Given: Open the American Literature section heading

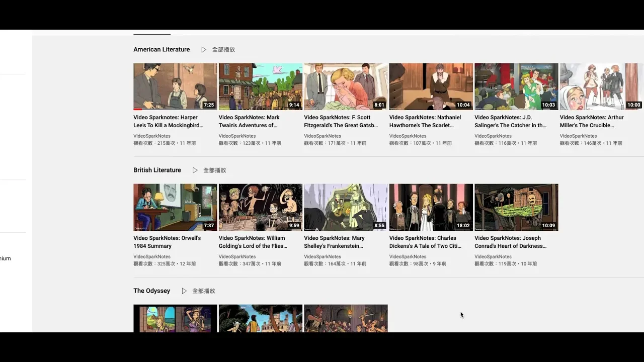Looking at the screenshot, I should 162,50.
